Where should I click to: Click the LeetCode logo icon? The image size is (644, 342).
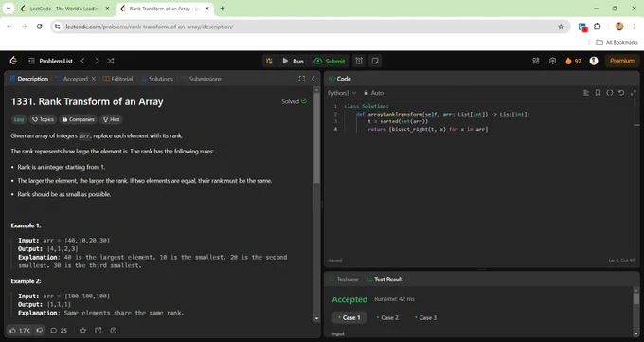13,61
